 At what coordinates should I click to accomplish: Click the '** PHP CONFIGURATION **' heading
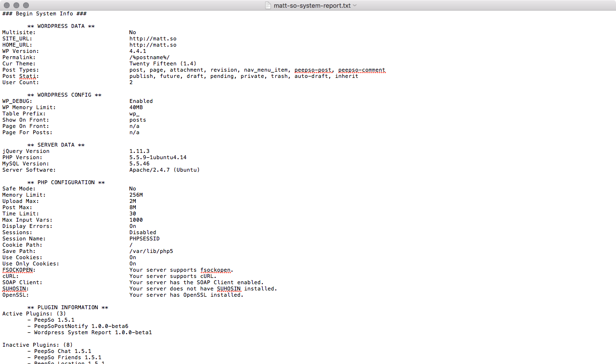point(66,182)
